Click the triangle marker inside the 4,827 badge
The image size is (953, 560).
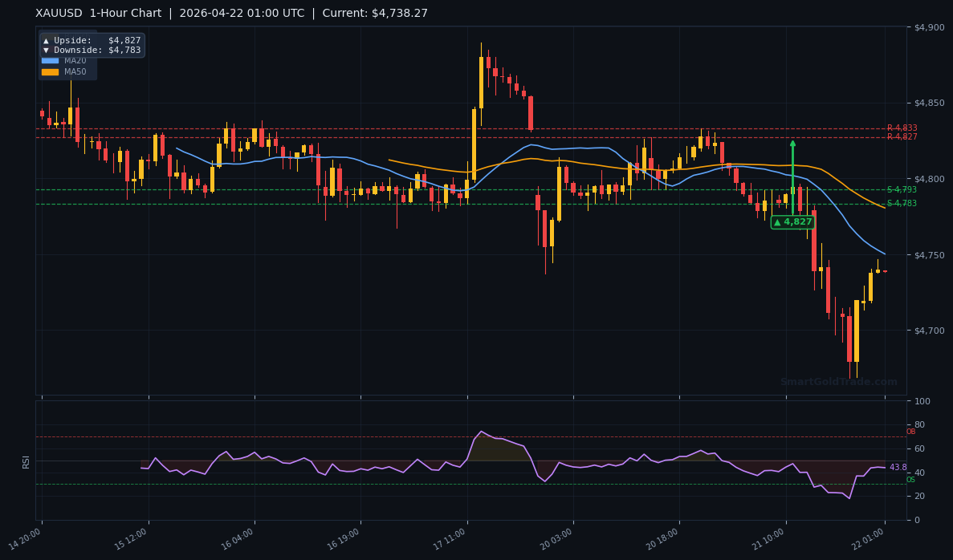point(778,221)
